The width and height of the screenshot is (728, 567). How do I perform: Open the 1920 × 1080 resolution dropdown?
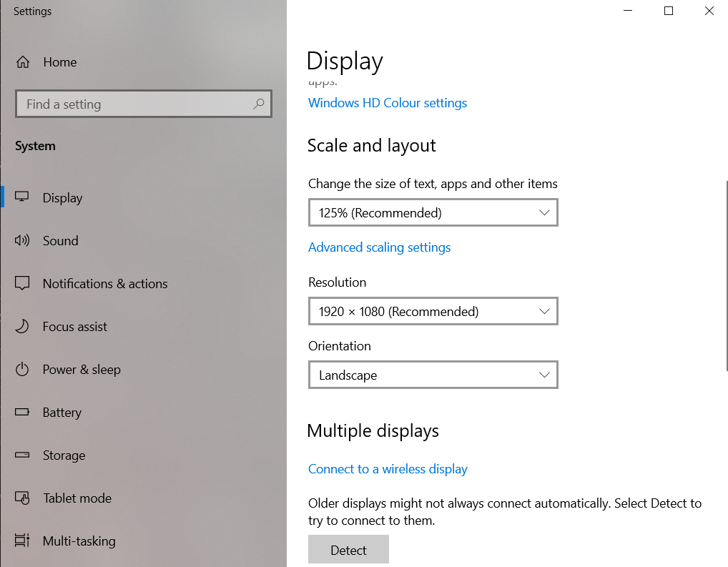tap(433, 311)
